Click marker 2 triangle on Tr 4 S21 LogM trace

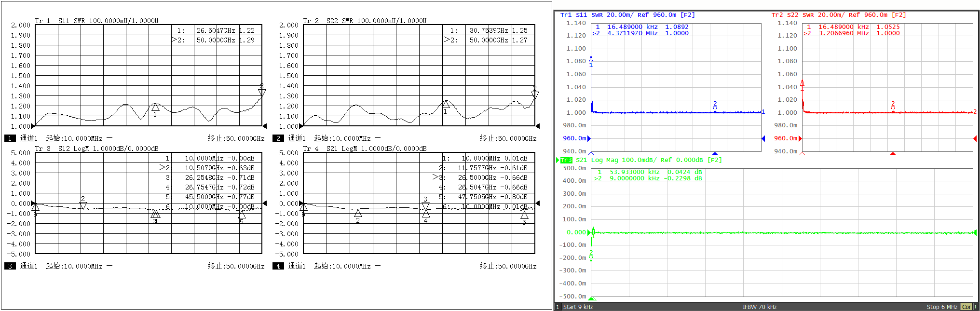coord(358,213)
